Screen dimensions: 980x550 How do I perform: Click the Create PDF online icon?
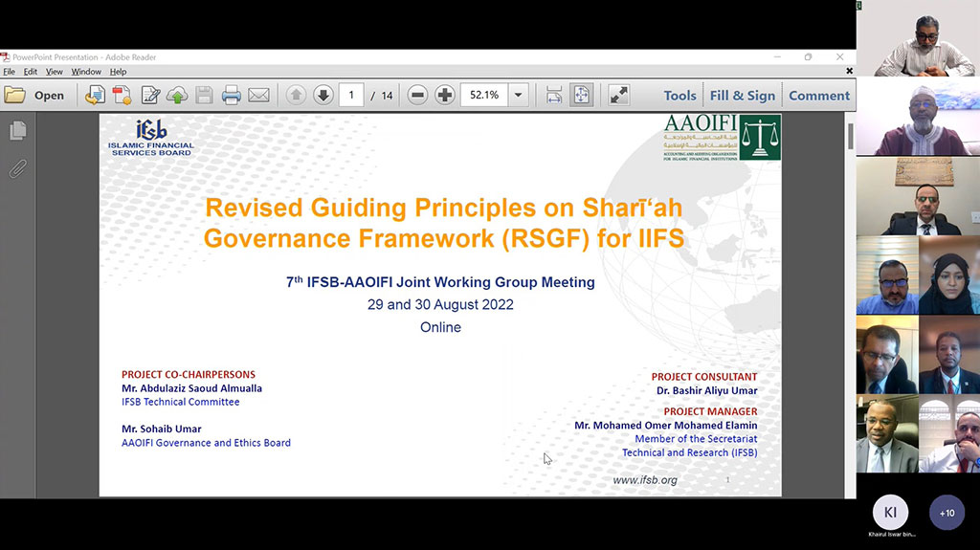click(x=122, y=95)
